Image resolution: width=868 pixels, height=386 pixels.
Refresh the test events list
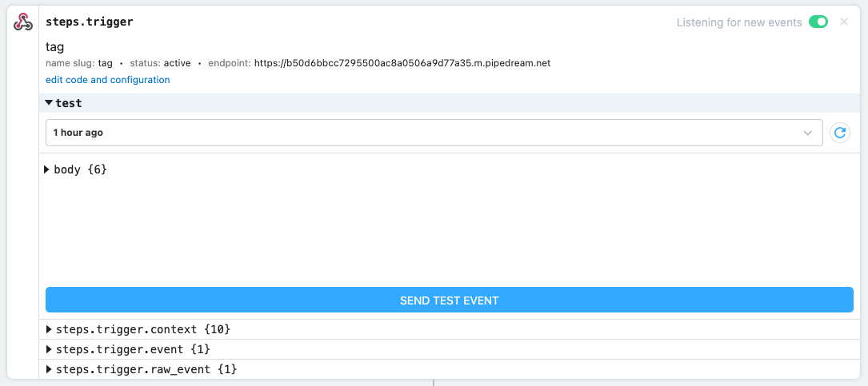click(840, 133)
